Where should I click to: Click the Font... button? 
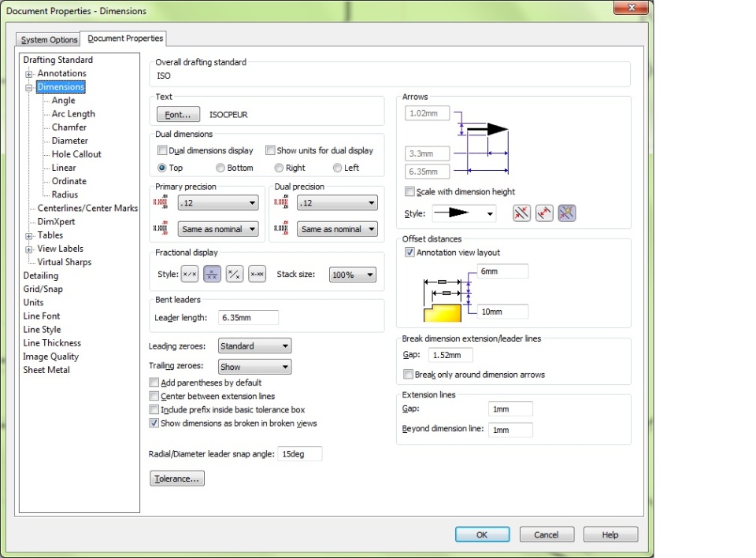pos(178,115)
